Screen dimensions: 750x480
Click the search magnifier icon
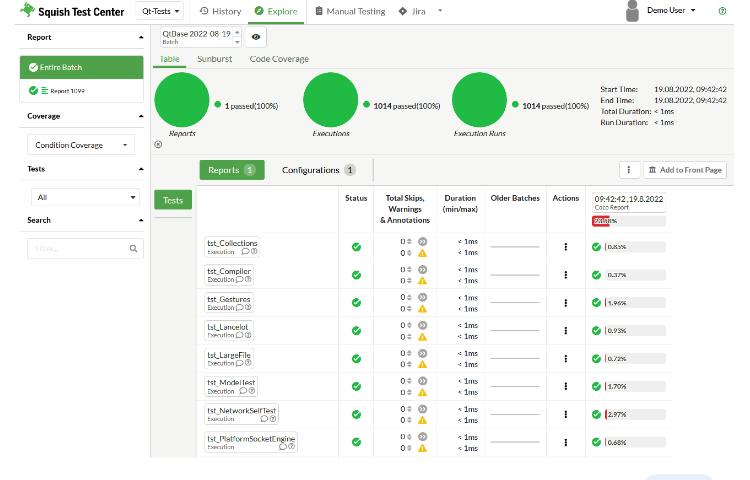click(x=133, y=249)
